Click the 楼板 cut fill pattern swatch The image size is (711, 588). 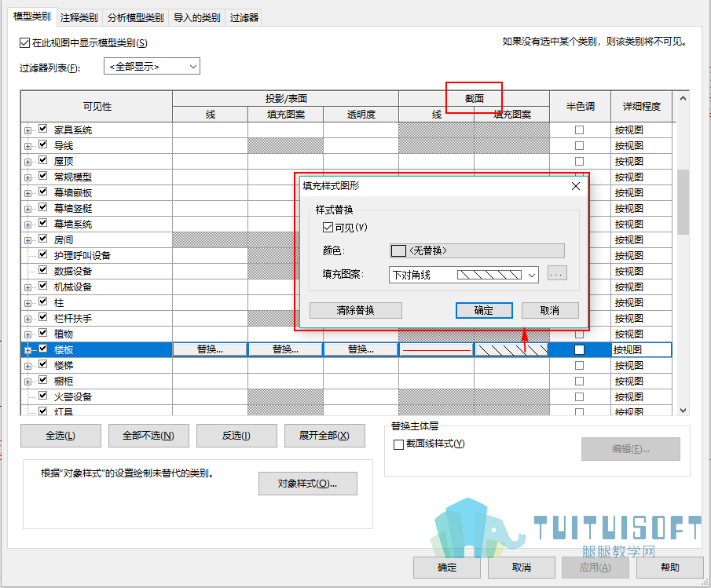[x=511, y=349]
